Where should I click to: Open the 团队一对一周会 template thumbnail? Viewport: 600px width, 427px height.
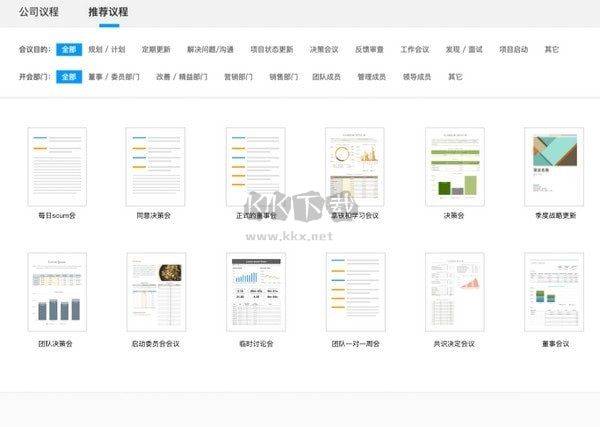(355, 292)
